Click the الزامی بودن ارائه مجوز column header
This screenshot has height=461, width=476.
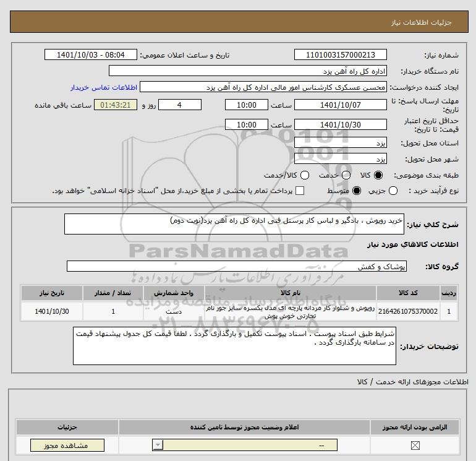click(x=415, y=427)
